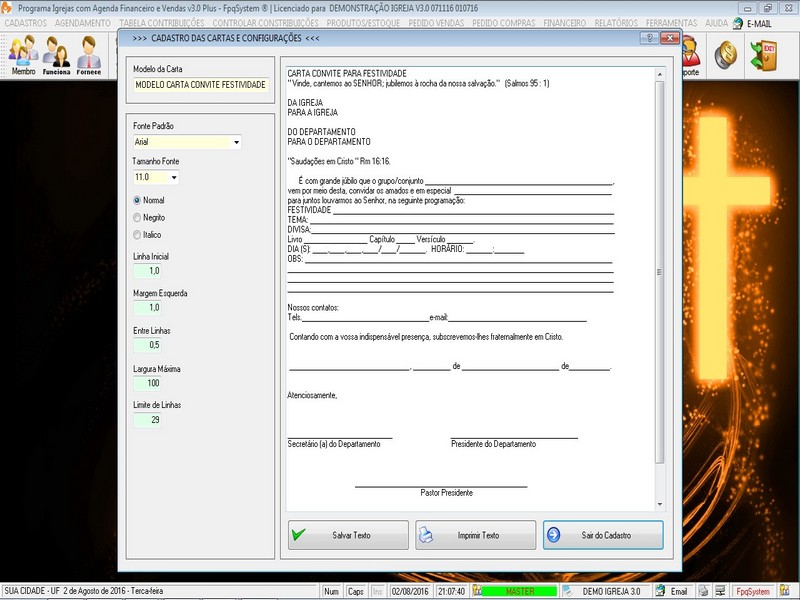Open the Funciona toolbar icon

56,55
